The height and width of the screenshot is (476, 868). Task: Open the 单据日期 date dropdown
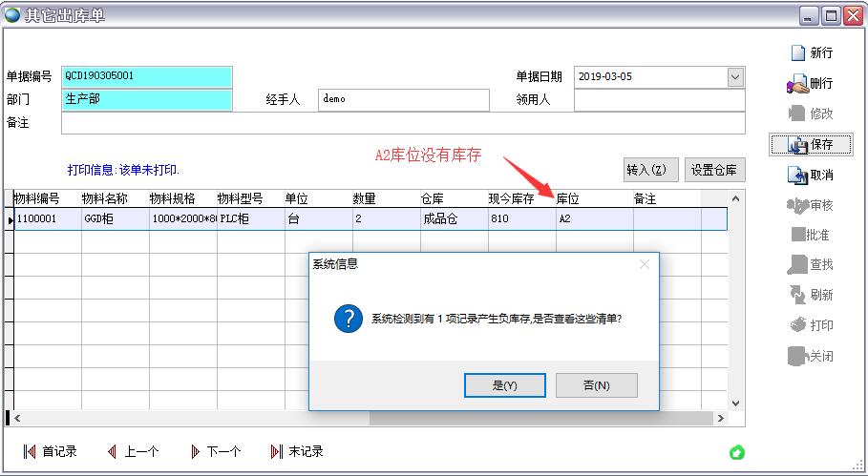pos(734,77)
